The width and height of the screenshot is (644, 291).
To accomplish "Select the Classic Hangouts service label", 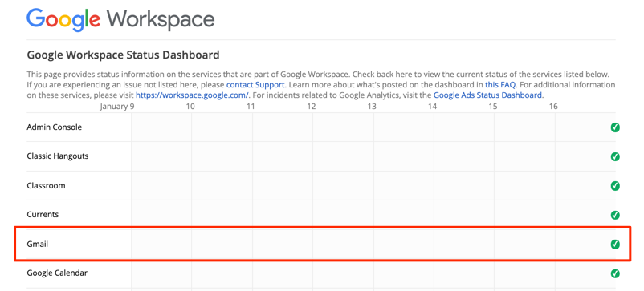I will [58, 156].
